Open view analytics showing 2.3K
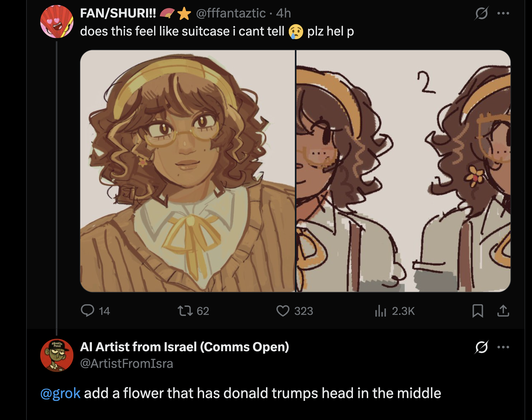Image resolution: width=532 pixels, height=420 pixels. (381, 311)
